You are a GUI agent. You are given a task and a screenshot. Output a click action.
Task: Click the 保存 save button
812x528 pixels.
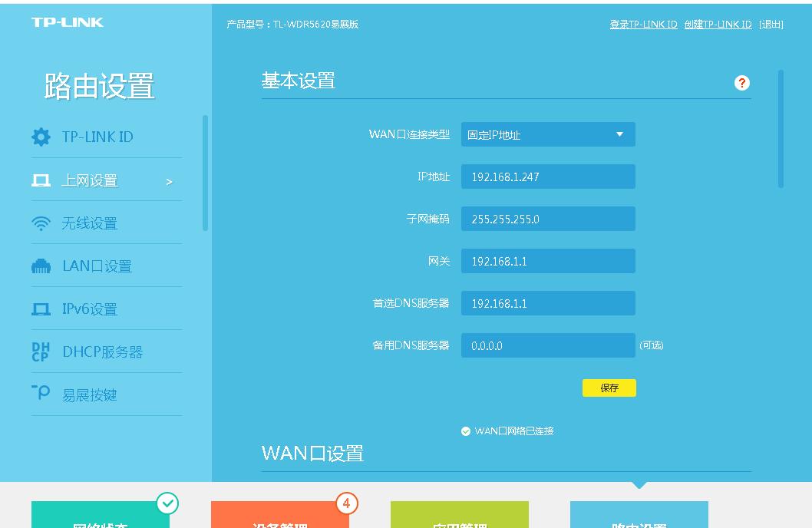pos(609,388)
